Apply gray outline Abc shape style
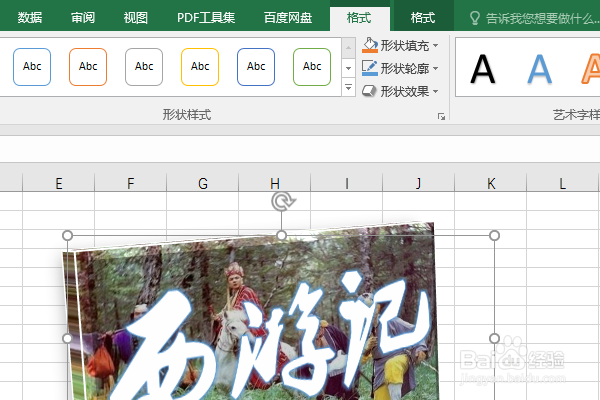The width and height of the screenshot is (600, 400). (144, 67)
